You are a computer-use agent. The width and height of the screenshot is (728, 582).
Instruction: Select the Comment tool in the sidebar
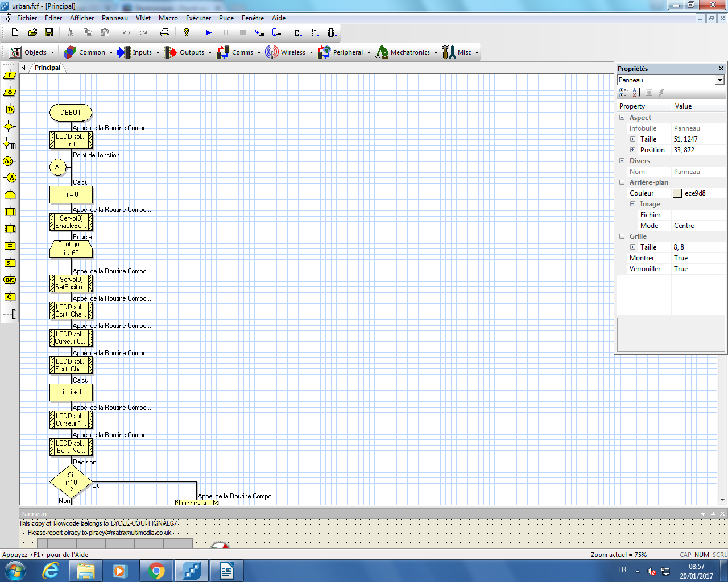[x=10, y=314]
